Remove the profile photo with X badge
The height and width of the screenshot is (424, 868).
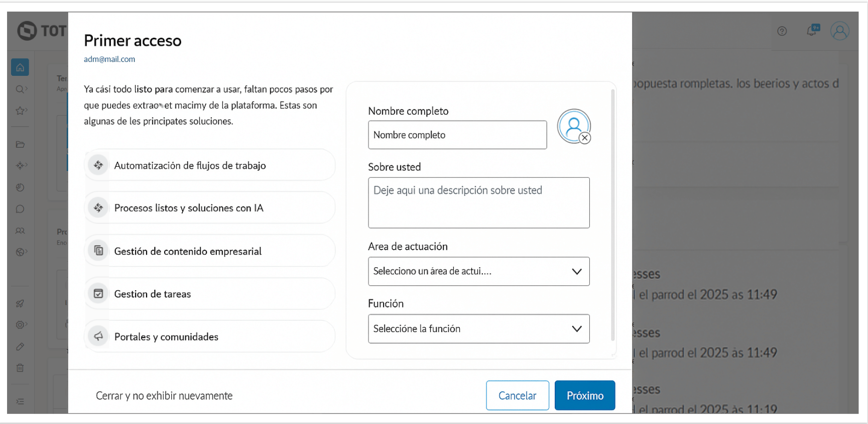[585, 138]
